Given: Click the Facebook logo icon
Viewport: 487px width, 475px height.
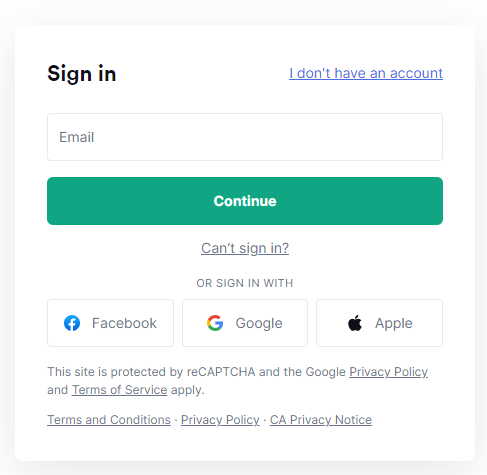Looking at the screenshot, I should tap(72, 323).
